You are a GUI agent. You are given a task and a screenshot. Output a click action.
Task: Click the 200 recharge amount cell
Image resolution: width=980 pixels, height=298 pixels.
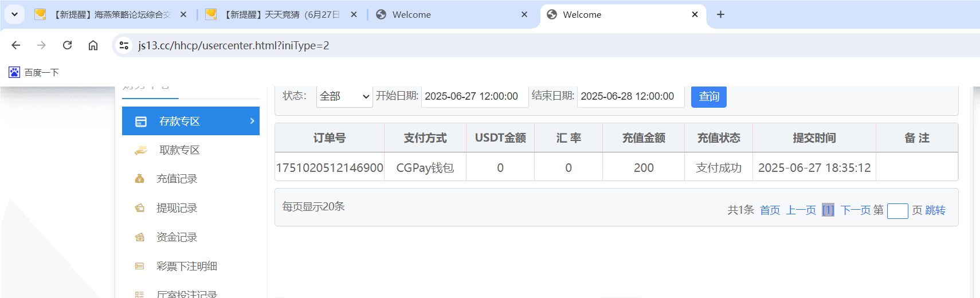point(644,168)
